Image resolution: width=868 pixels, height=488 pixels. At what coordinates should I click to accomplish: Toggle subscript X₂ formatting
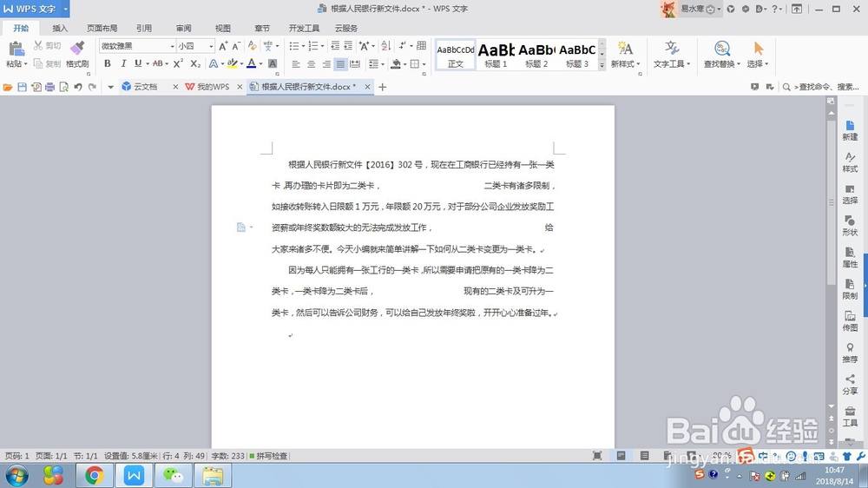tap(194, 63)
